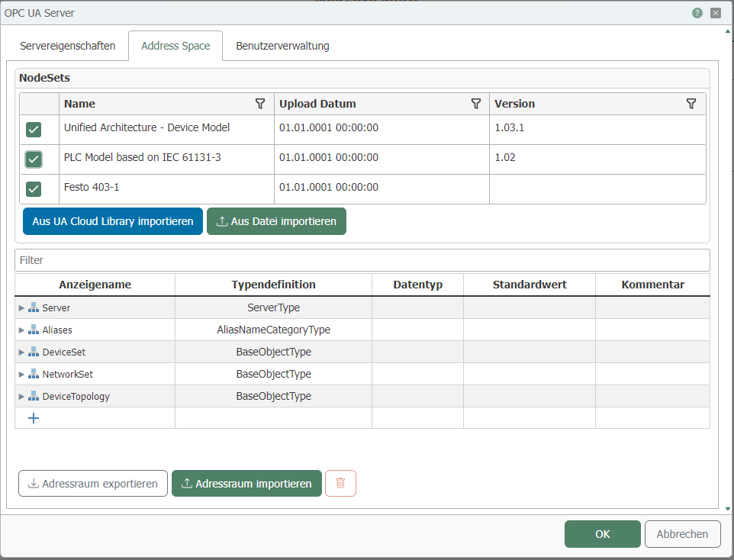Open the Upload Datum column filter icon

click(476, 104)
